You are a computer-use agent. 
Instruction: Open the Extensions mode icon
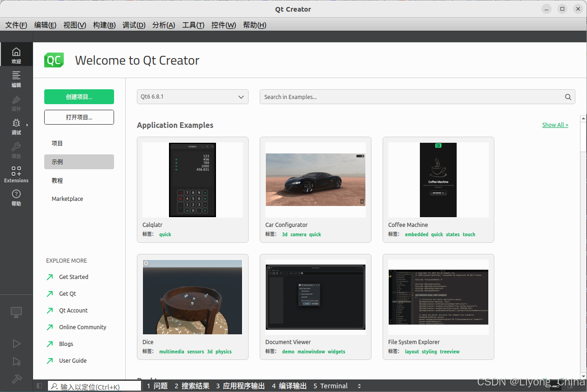(16, 173)
